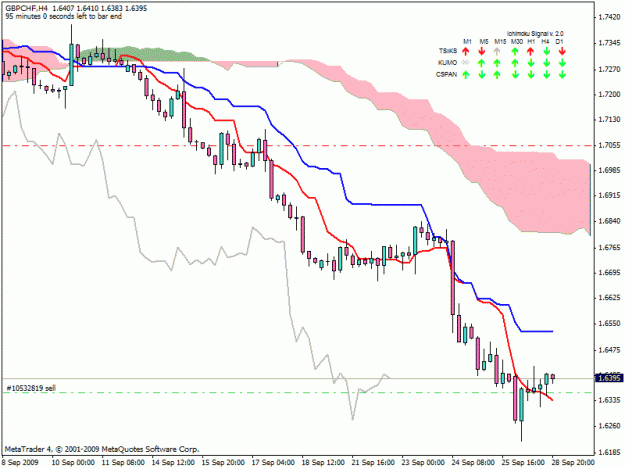Click the '21 Sep 16:00' time axis label
This screenshot has width=625, height=469.
(x=373, y=462)
